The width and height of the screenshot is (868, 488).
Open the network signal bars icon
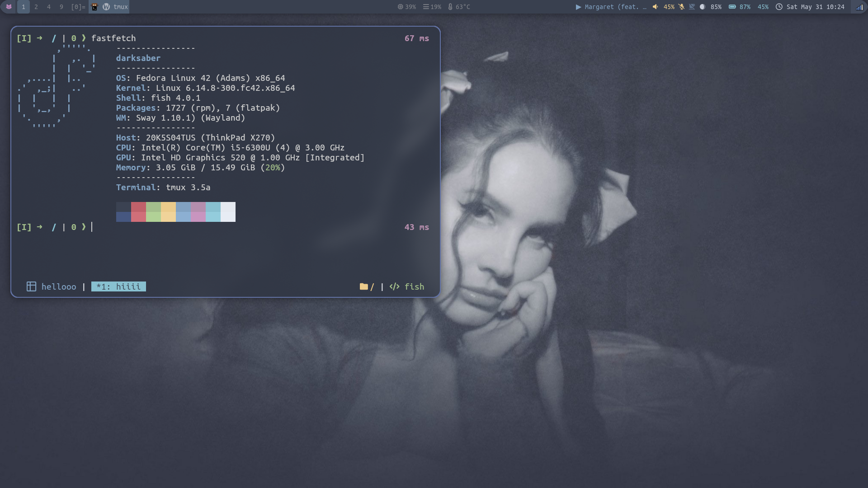[859, 7]
